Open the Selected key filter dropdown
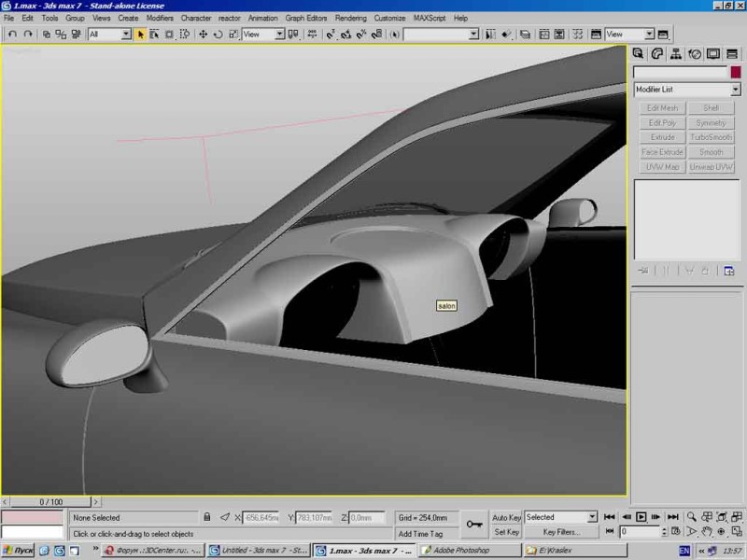 [x=561, y=517]
